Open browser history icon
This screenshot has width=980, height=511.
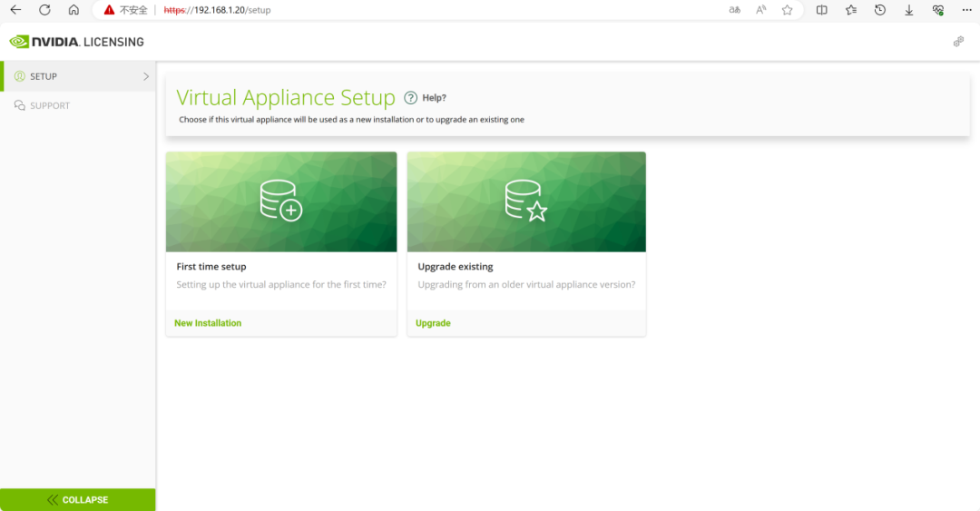(880, 10)
